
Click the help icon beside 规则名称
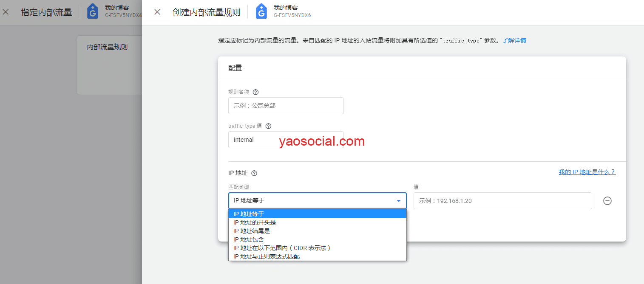(255, 92)
